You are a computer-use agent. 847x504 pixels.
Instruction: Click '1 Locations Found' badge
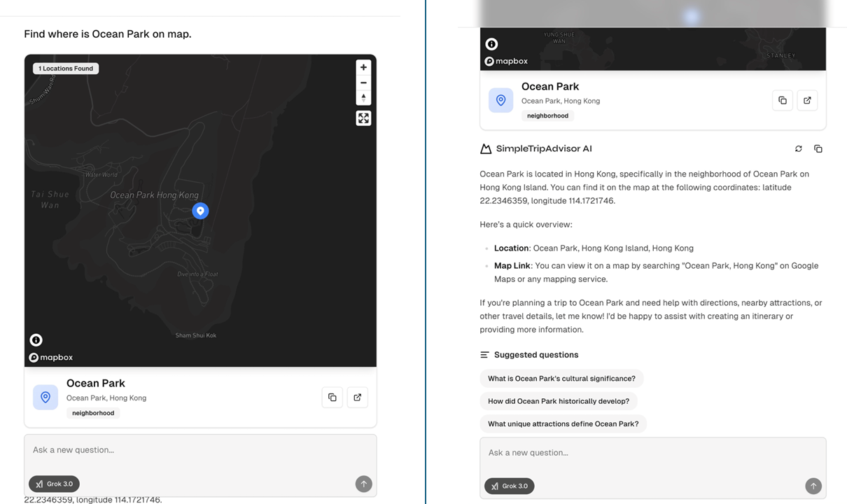66,69
